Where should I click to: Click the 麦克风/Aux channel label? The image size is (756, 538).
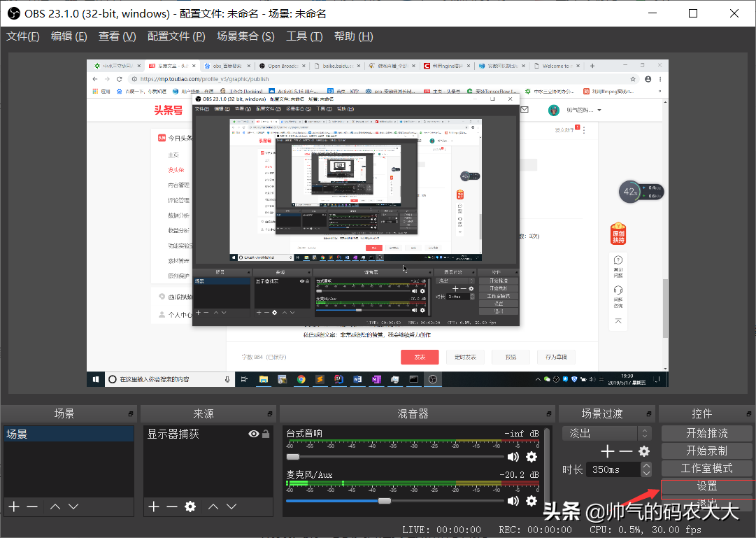(x=309, y=475)
